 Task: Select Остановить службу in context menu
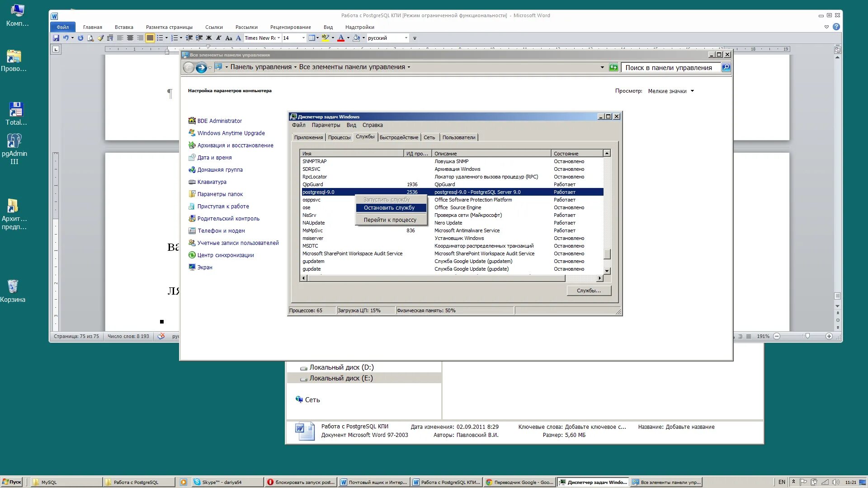389,208
